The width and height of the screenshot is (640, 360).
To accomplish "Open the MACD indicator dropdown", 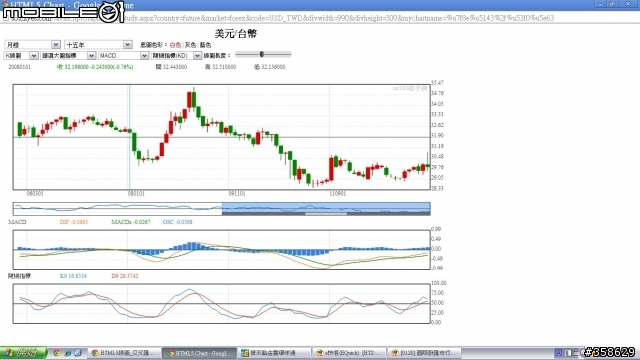I will [x=123, y=56].
